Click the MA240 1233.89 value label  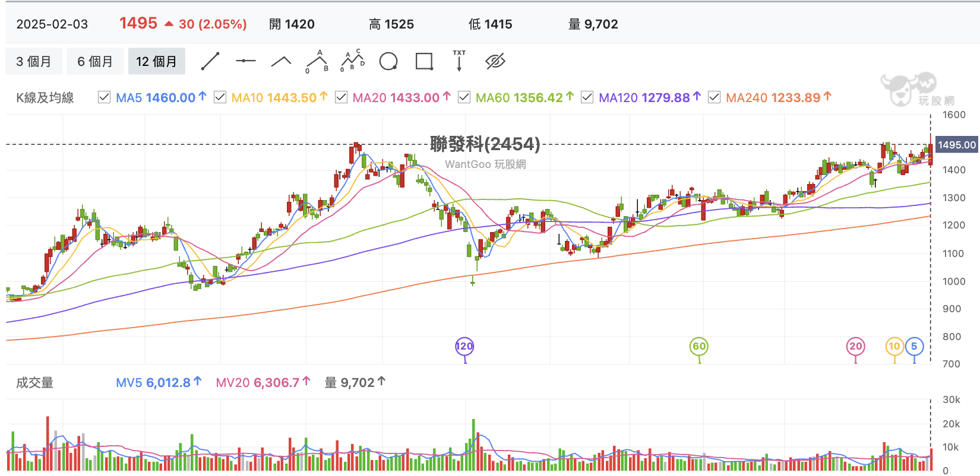tap(779, 97)
